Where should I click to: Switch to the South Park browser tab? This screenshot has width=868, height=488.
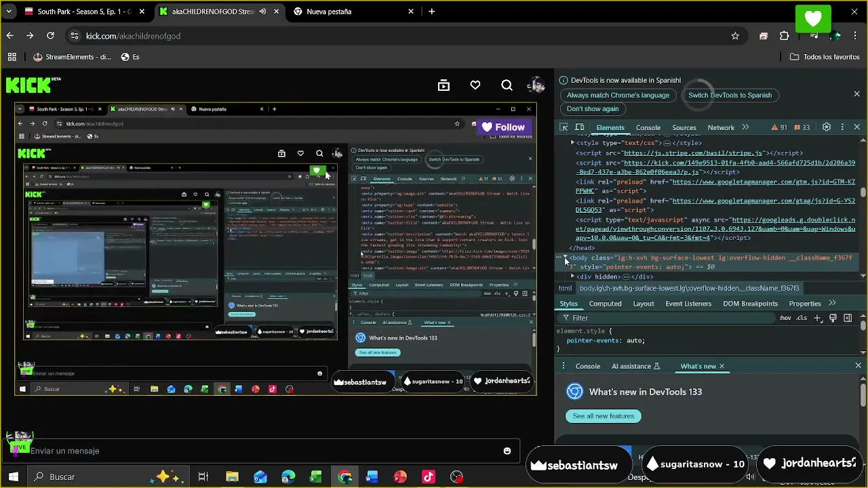(85, 12)
